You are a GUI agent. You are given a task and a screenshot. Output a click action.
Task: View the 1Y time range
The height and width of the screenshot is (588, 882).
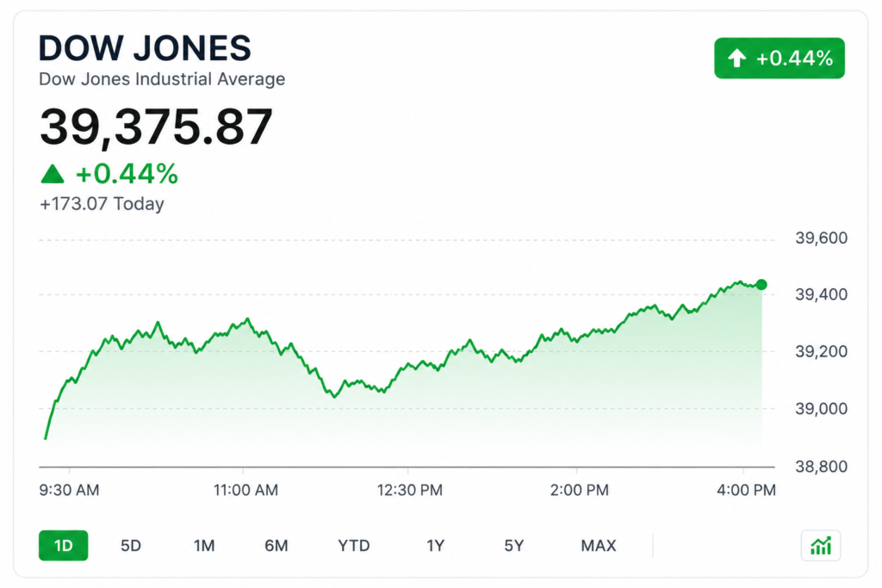435,545
